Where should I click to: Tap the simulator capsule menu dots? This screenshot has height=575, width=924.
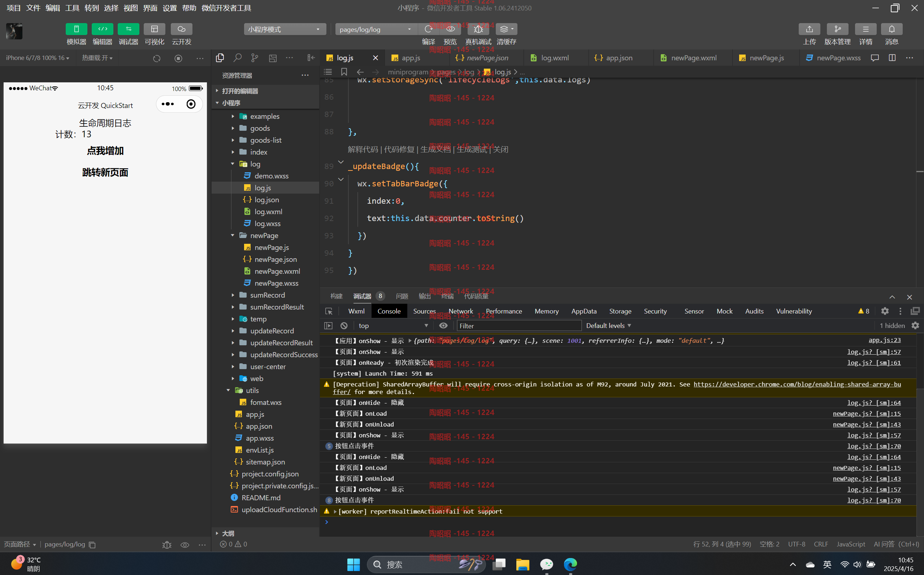click(168, 104)
